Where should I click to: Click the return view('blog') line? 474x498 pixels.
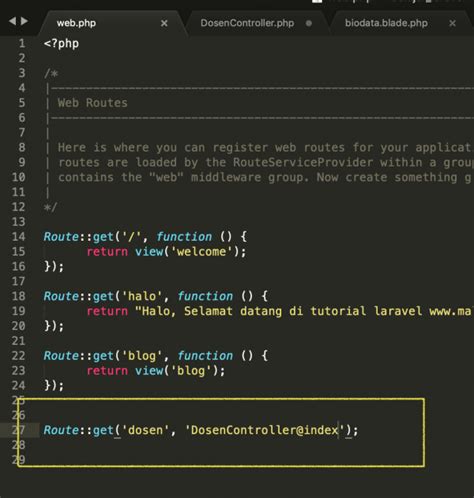[156, 371]
